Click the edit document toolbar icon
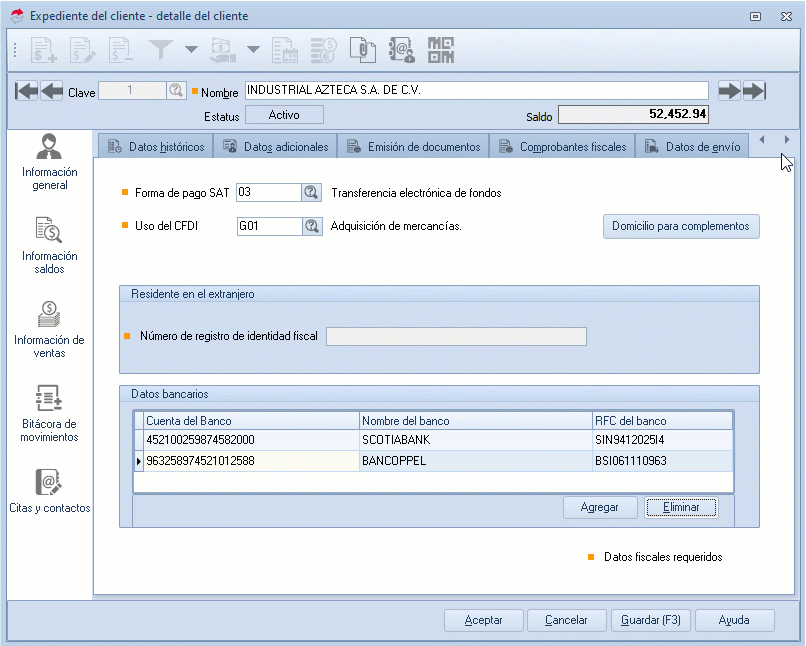Screen dimensions: 806x646 pyautogui.click(x=83, y=50)
